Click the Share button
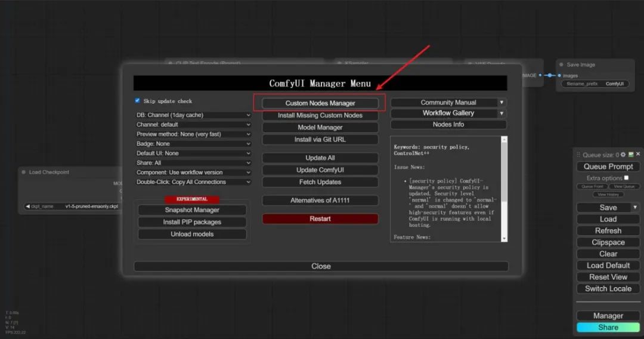Image resolution: width=644 pixels, height=339 pixels. click(x=608, y=328)
